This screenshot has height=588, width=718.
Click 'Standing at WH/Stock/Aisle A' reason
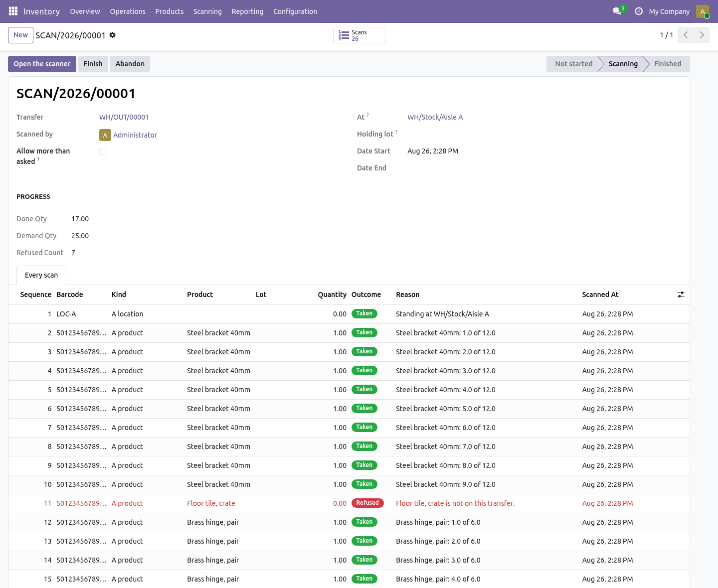(x=442, y=314)
